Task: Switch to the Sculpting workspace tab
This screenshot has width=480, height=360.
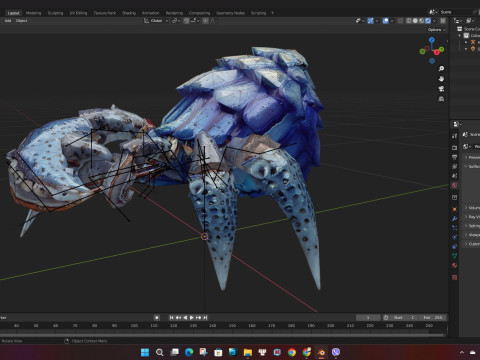Action: 55,13
